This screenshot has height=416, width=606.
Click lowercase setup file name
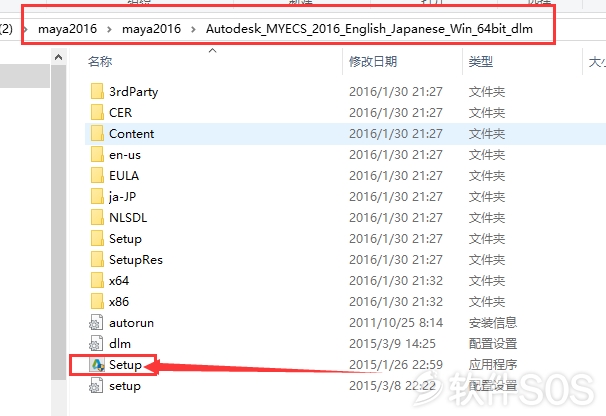pyautogui.click(x=125, y=386)
